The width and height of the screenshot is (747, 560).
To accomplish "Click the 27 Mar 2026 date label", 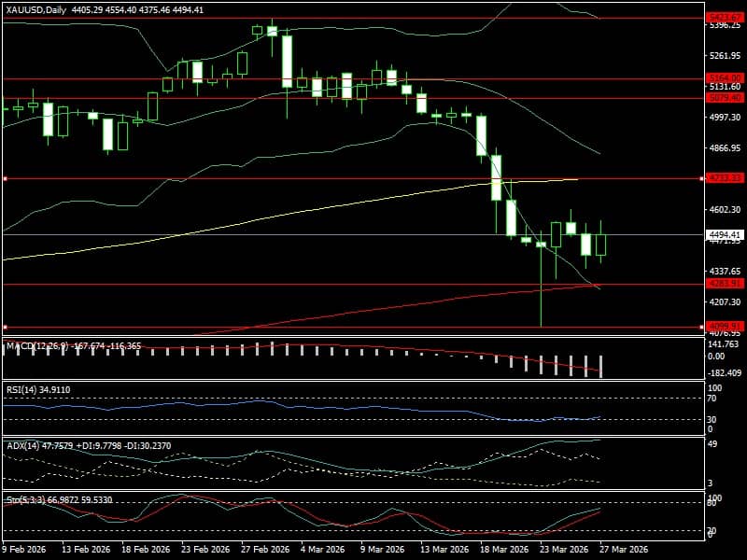I will pyautogui.click(x=623, y=549).
